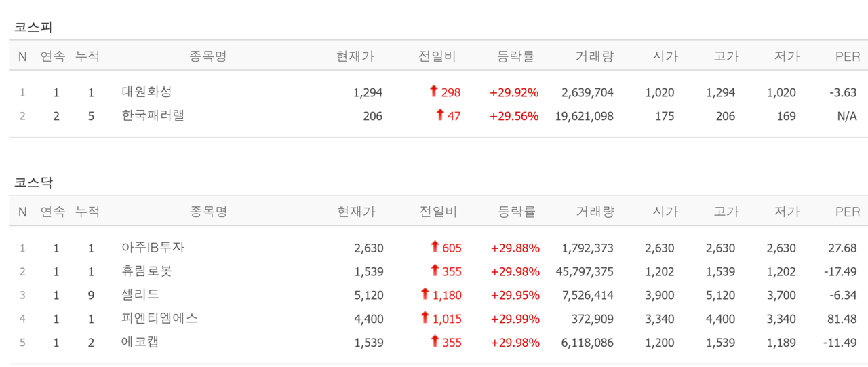Click the 셀리드 stock name
Image resolution: width=868 pixels, height=367 pixels.
click(140, 295)
